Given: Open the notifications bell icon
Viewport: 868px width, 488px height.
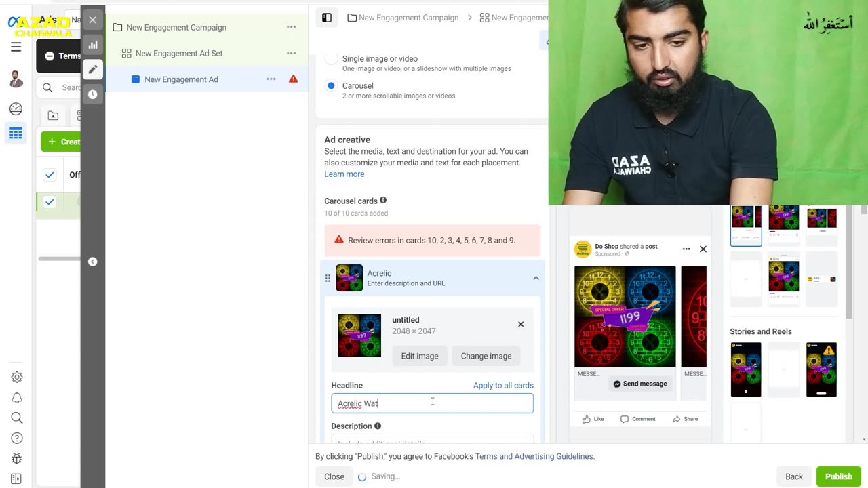Looking at the screenshot, I should pos(17,398).
